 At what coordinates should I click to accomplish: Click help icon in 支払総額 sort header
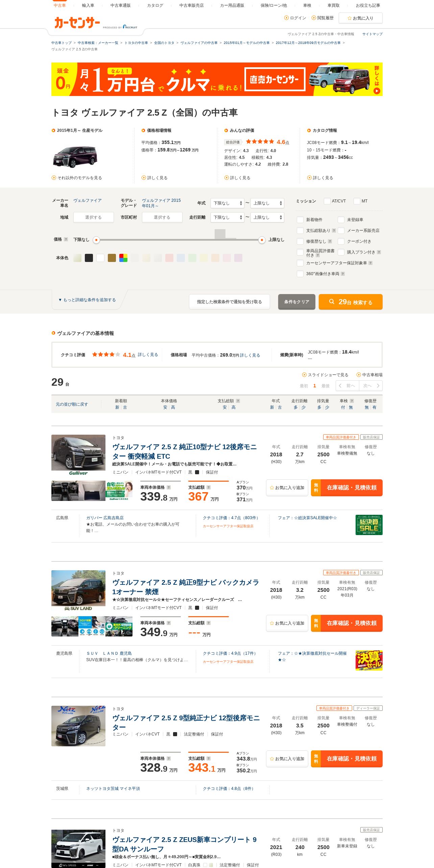[238, 401]
